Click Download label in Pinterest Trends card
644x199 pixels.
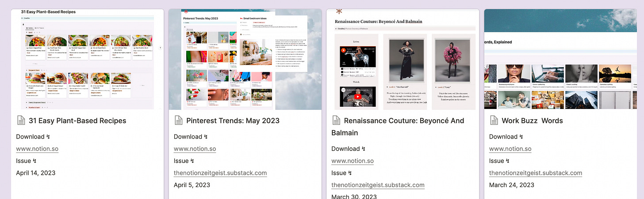[x=191, y=137]
